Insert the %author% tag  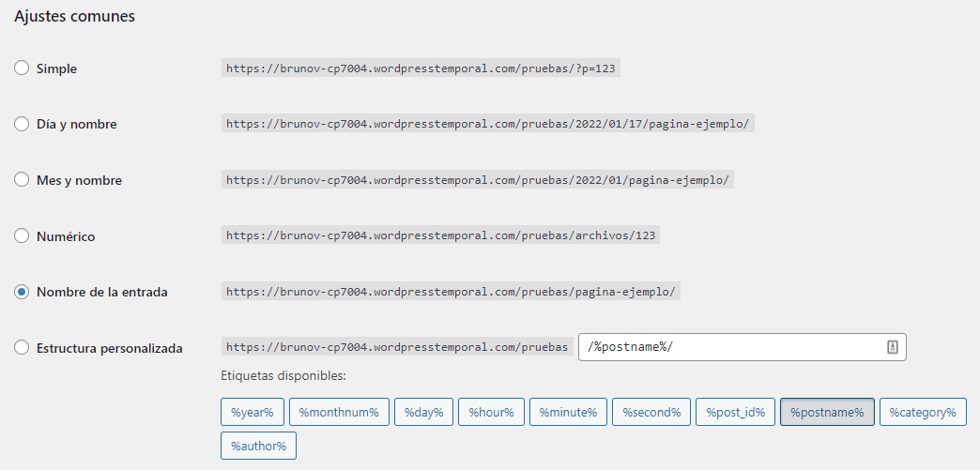pos(258,446)
